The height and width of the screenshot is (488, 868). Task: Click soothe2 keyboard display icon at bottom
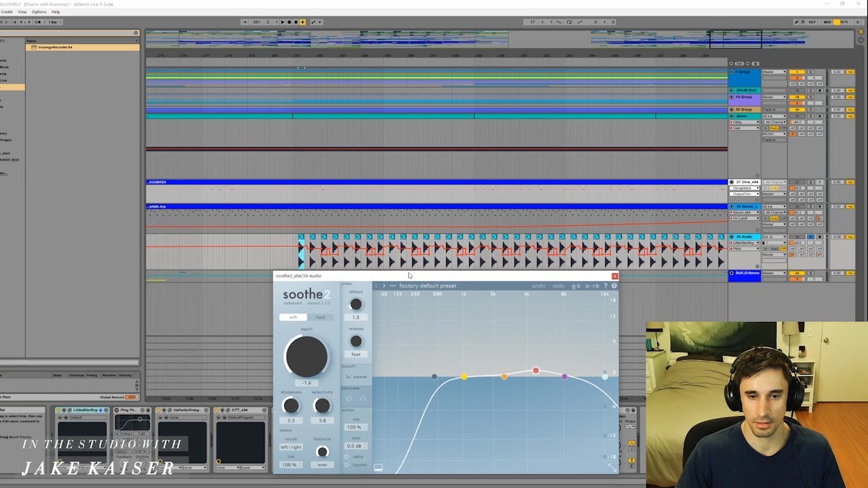378,468
